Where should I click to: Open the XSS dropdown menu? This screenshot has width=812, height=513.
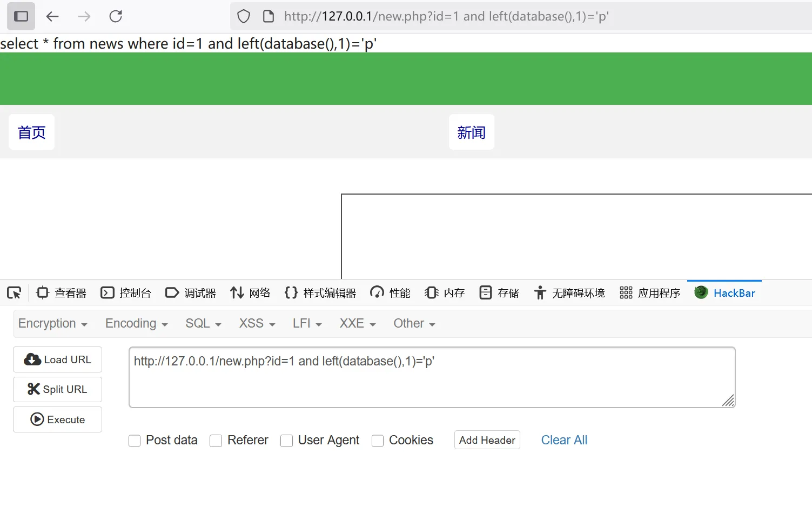point(257,324)
